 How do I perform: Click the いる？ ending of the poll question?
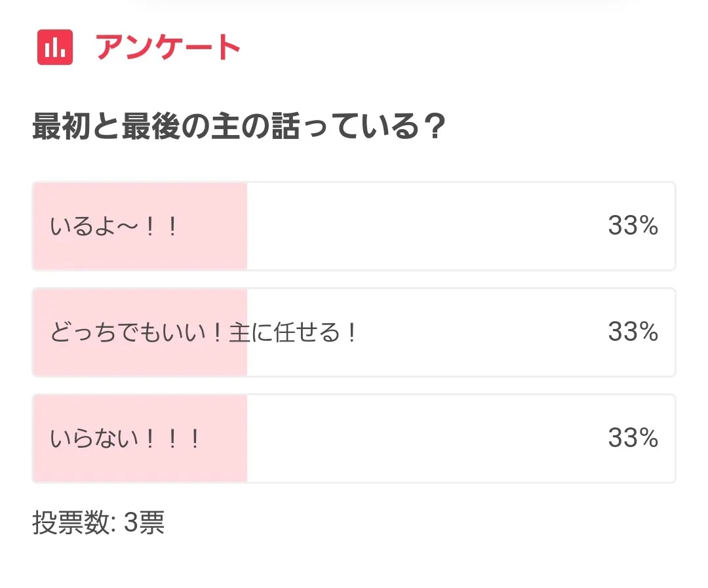410,127
